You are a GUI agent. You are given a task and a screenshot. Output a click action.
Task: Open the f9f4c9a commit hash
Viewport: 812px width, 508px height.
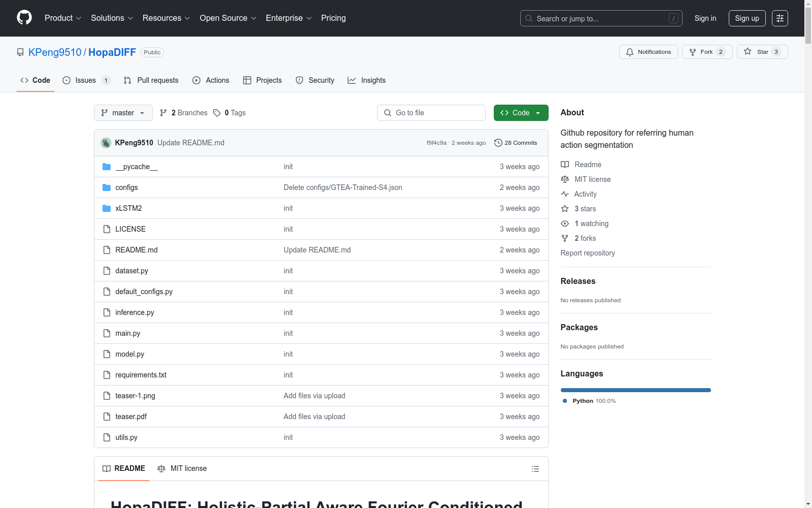(436, 143)
